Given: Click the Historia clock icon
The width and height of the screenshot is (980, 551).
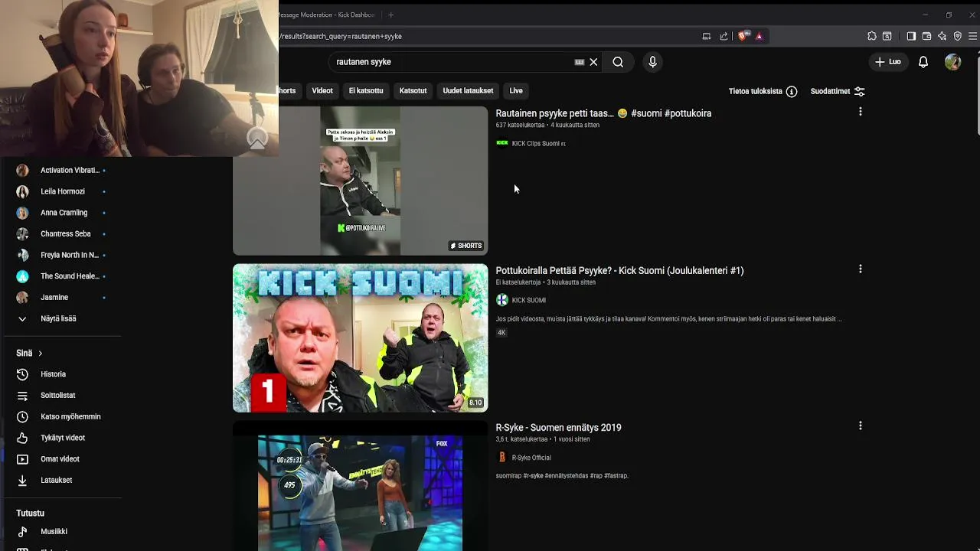Looking at the screenshot, I should 22,374.
